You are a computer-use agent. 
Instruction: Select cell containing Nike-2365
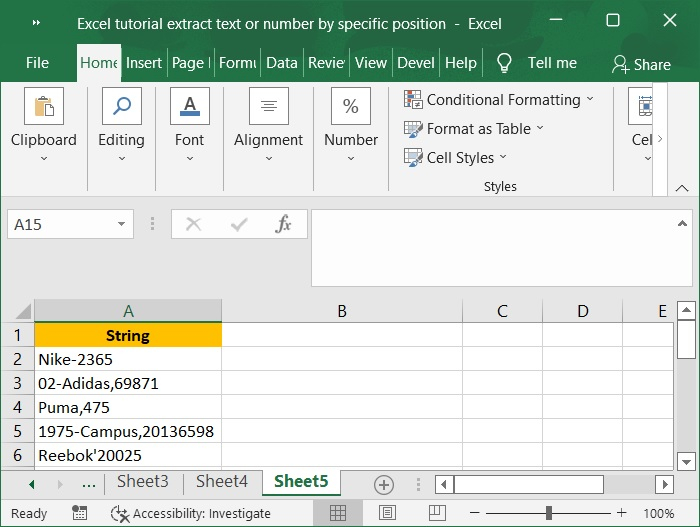pyautogui.click(x=128, y=359)
